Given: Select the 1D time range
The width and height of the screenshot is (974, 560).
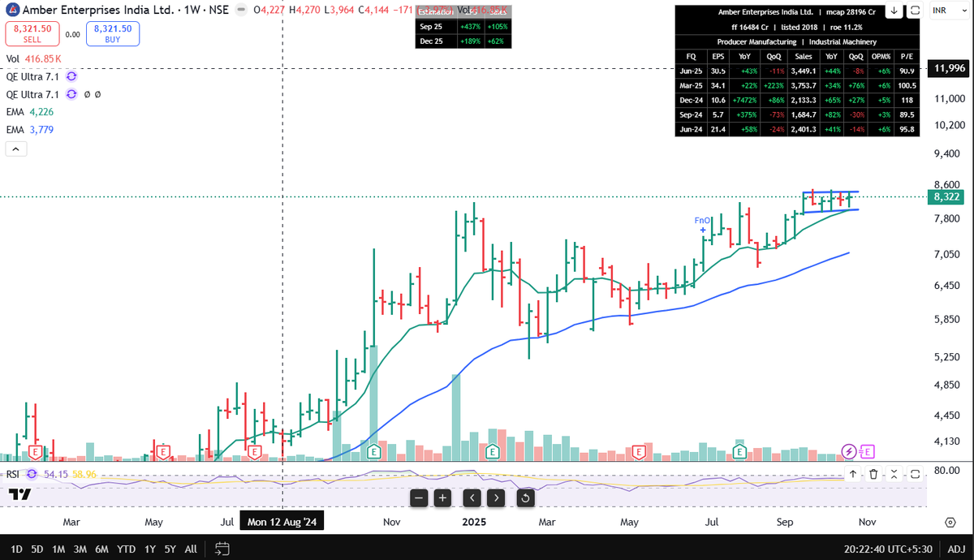Looking at the screenshot, I should coord(15,549).
